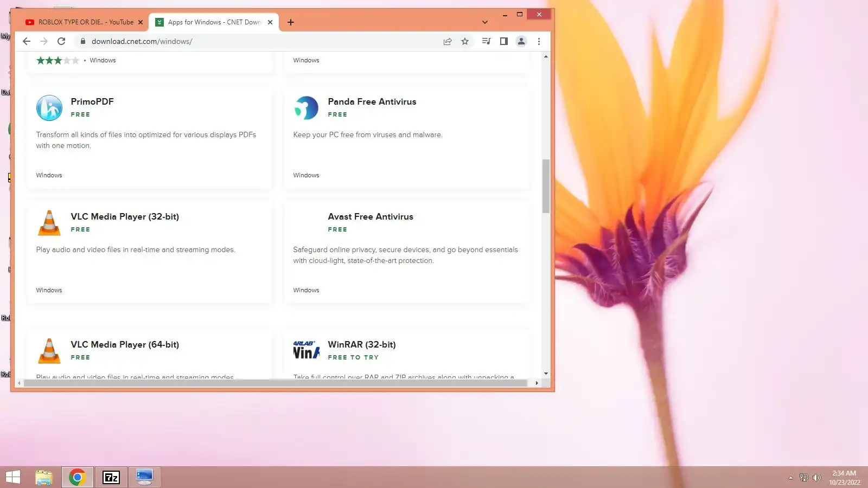Open network status tray icon
This screenshot has width=868, height=488.
coord(804,478)
